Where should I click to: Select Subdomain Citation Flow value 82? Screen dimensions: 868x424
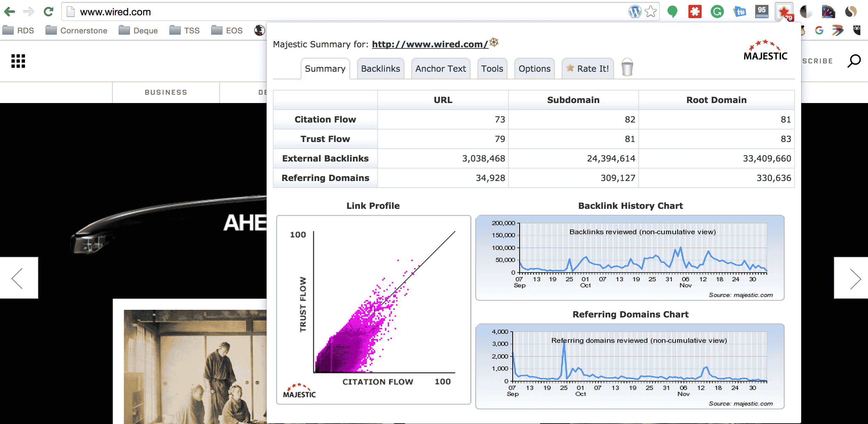coord(630,119)
